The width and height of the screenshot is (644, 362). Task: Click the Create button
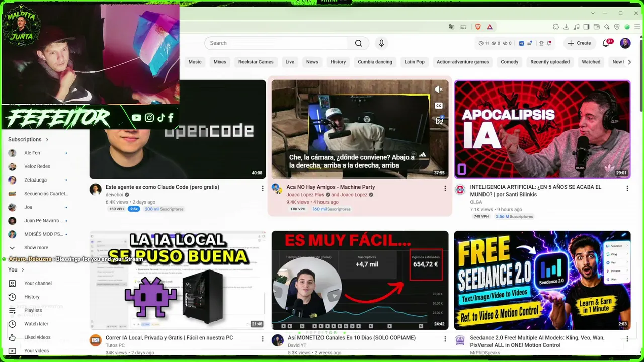click(x=579, y=43)
